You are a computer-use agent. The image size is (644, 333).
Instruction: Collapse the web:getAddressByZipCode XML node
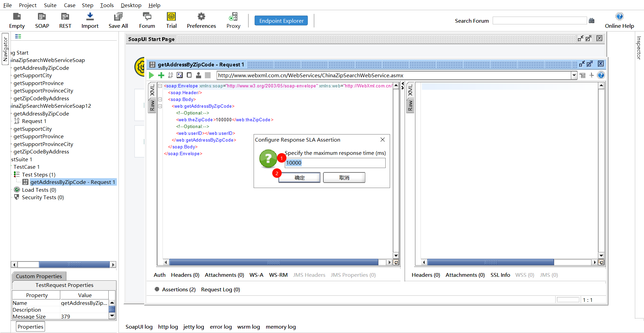(x=160, y=106)
